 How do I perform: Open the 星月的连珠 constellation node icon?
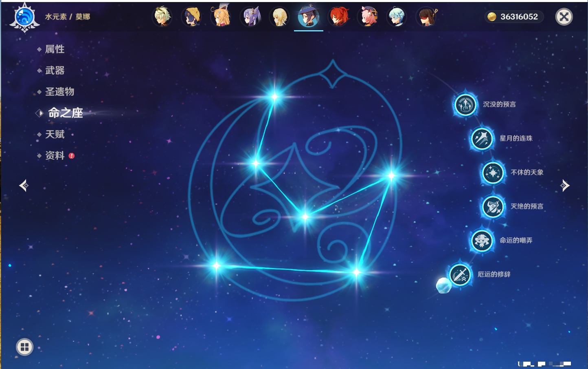pyautogui.click(x=482, y=139)
